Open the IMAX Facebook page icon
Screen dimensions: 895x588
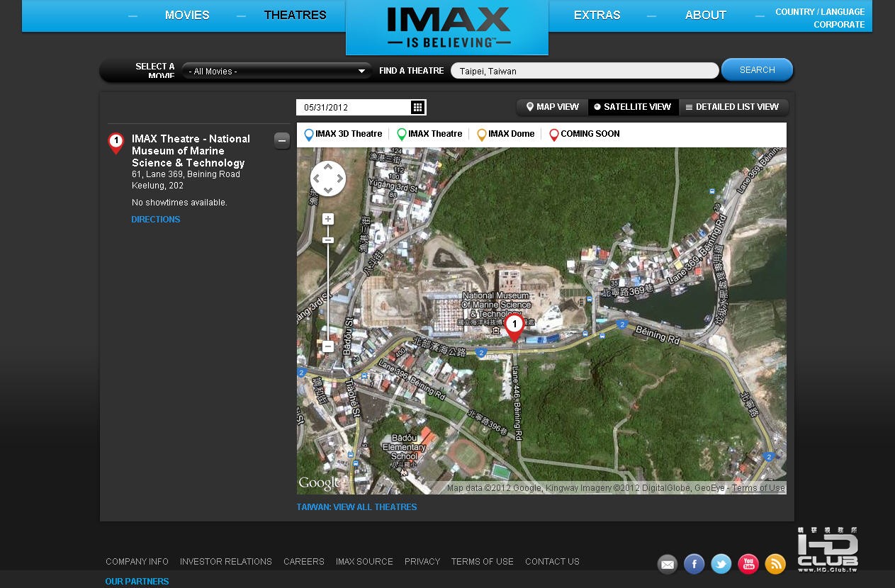[694, 564]
